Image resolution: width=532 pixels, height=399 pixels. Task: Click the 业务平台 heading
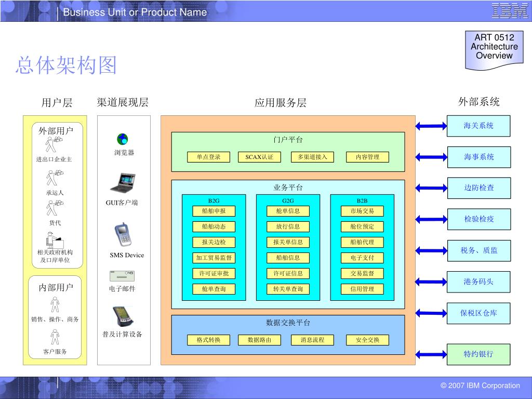288,188
